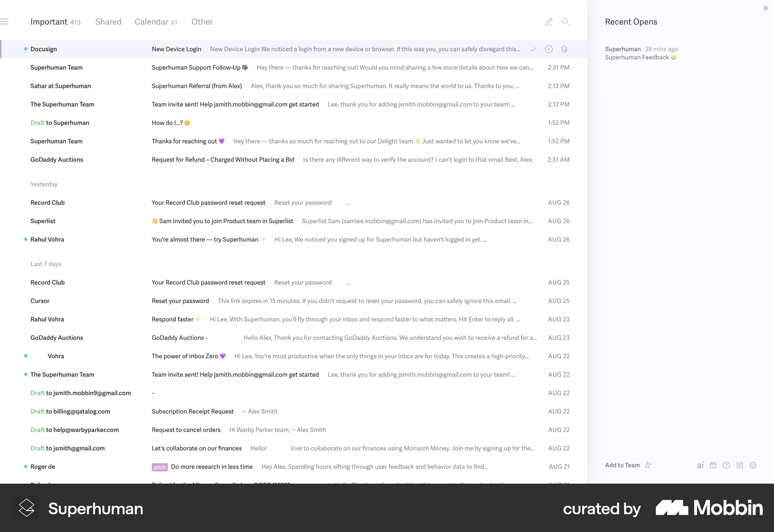Switch to Shared tab
774x532 pixels.
(108, 22)
